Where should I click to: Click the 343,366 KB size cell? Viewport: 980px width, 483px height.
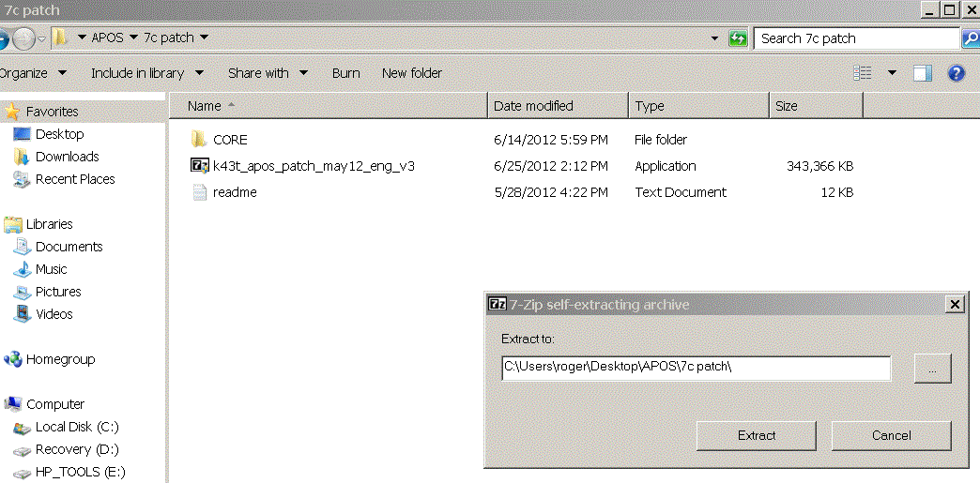click(820, 166)
